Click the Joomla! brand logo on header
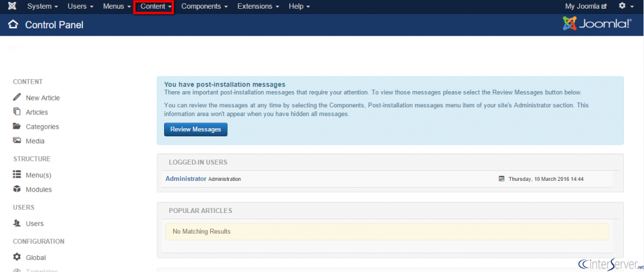The width and height of the screenshot is (644, 272). (597, 24)
